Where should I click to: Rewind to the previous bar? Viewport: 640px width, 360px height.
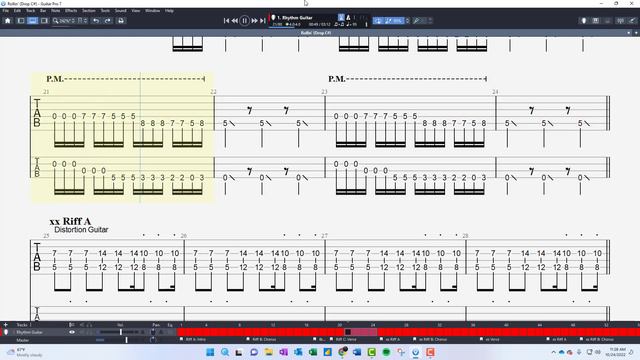[x=235, y=20]
